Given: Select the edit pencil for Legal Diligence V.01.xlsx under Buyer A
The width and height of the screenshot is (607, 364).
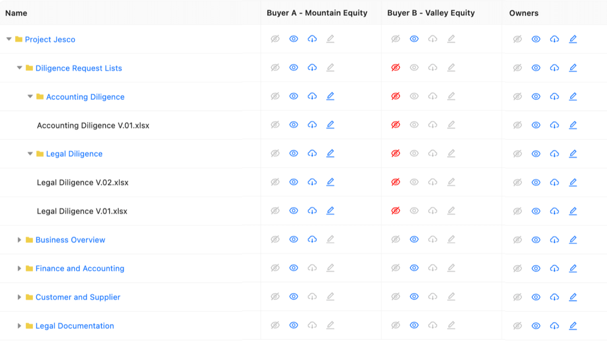Looking at the screenshot, I should [330, 210].
